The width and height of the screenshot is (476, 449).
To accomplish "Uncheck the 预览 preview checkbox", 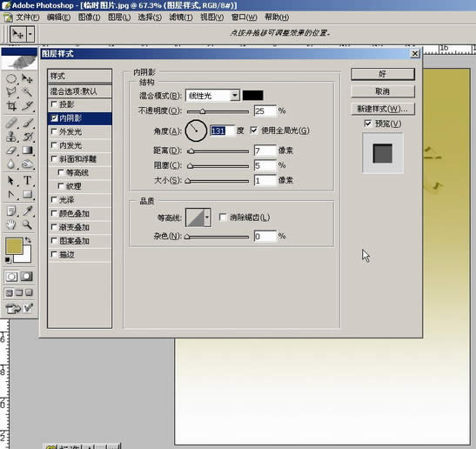I will pos(367,124).
